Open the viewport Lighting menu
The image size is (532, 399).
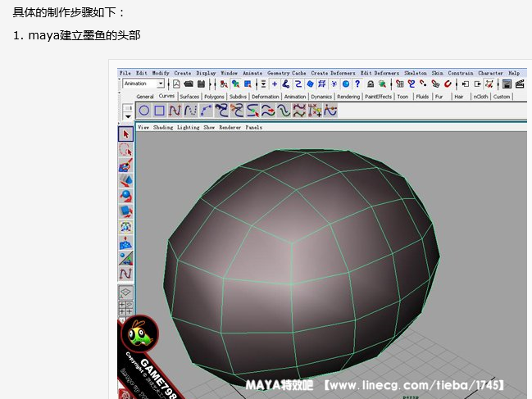pyautogui.click(x=189, y=128)
